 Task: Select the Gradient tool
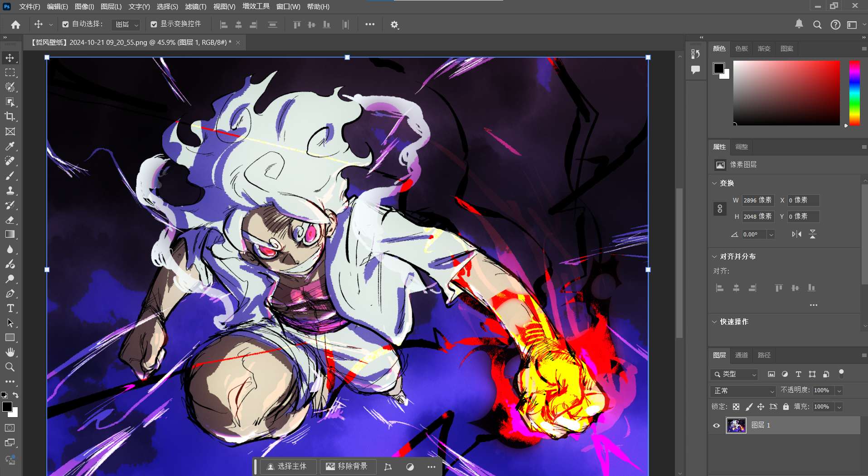[x=10, y=234]
